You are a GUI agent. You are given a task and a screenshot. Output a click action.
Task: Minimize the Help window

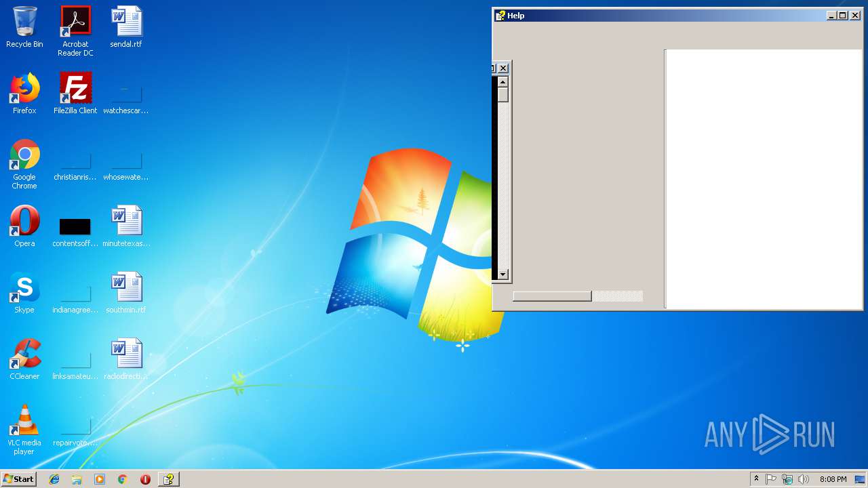coord(831,16)
